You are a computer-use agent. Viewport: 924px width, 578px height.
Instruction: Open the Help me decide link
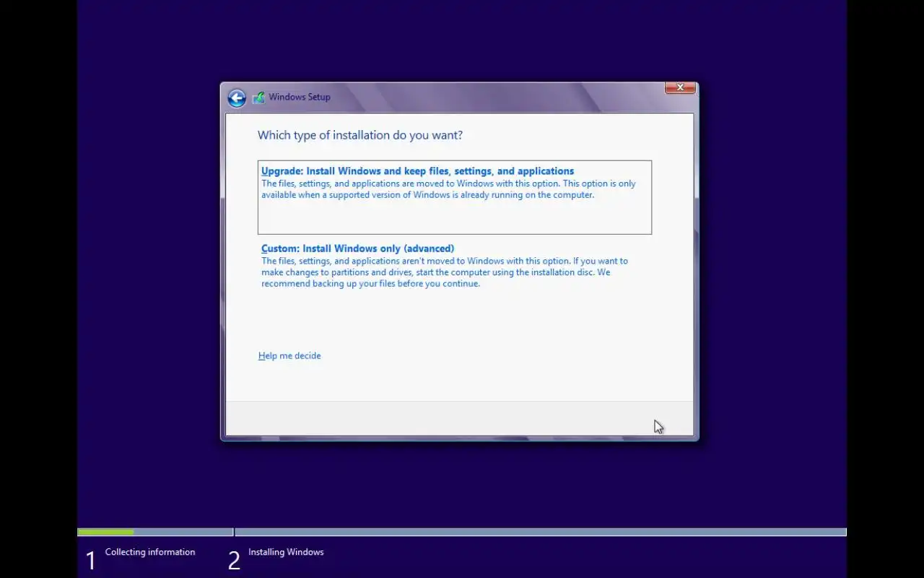click(289, 355)
